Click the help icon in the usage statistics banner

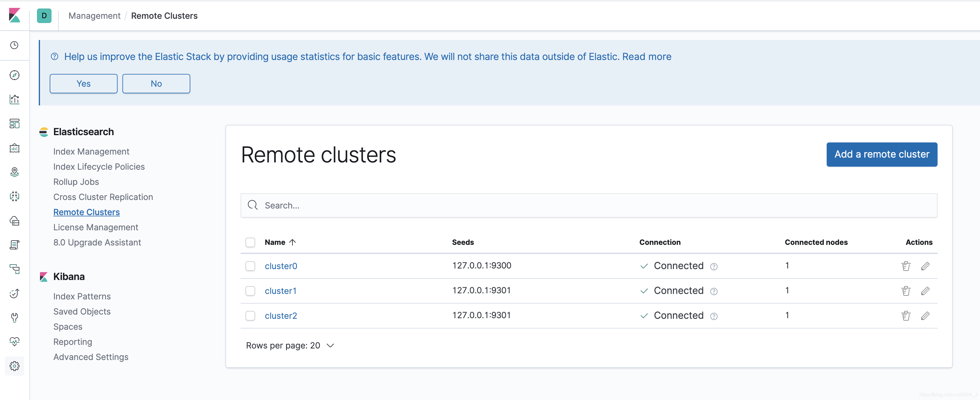click(55, 57)
